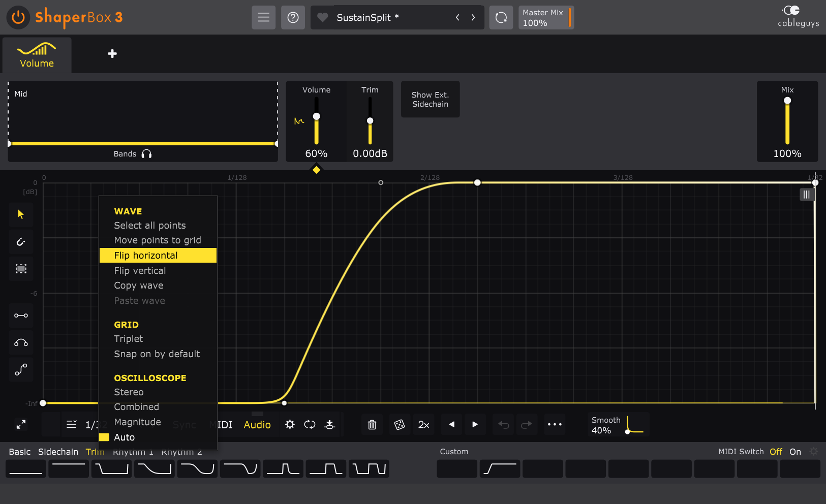The width and height of the screenshot is (826, 504).
Task: Set MIDI Switch to Off
Action: 776,452
